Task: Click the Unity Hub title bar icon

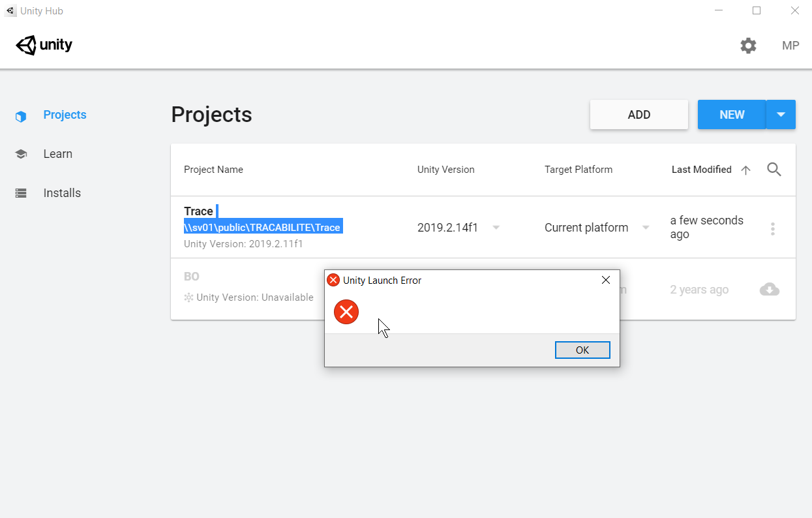Action: (x=10, y=11)
